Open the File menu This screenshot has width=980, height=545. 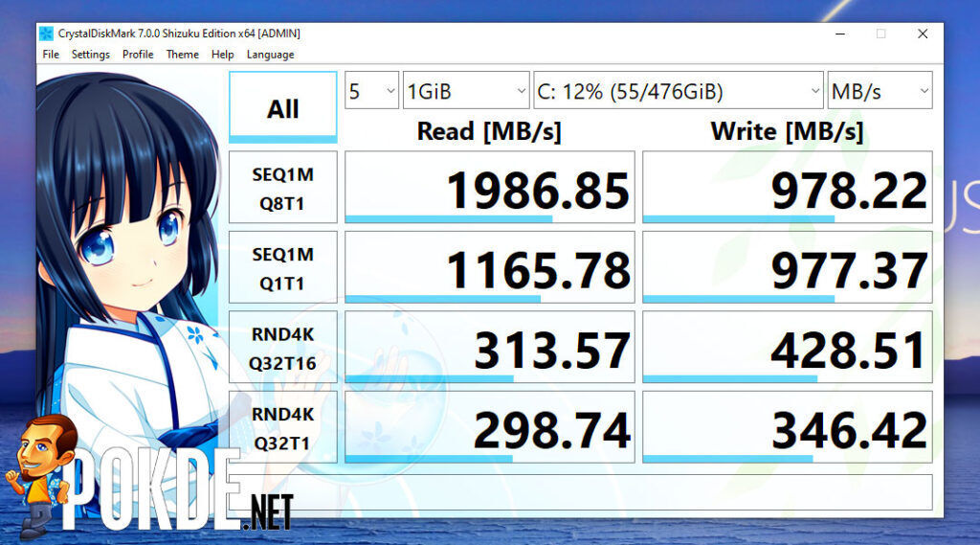[51, 55]
